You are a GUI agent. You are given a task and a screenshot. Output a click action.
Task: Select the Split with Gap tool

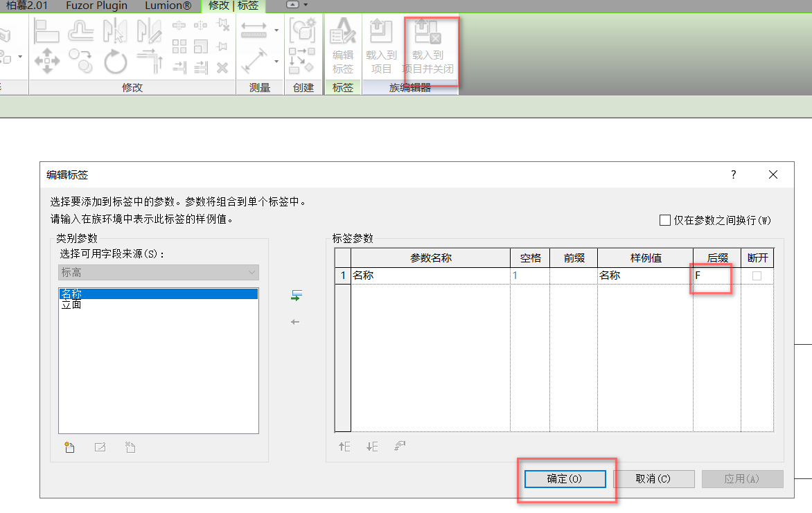coord(200,26)
